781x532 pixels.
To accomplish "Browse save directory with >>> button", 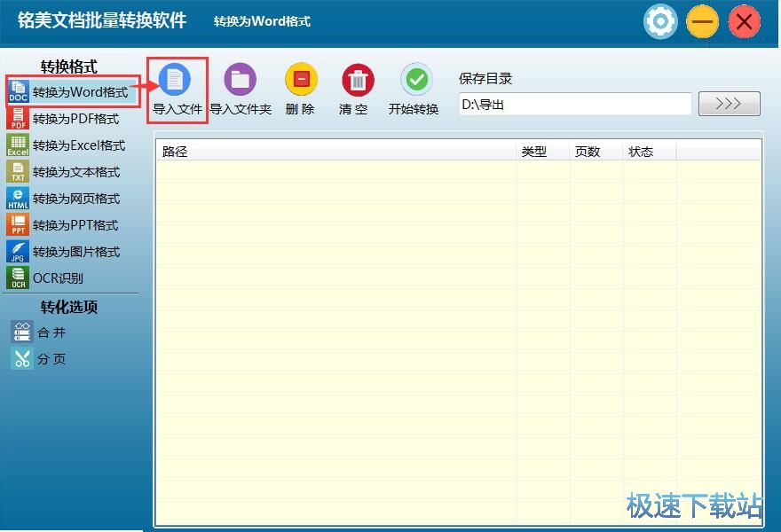I will (x=730, y=104).
